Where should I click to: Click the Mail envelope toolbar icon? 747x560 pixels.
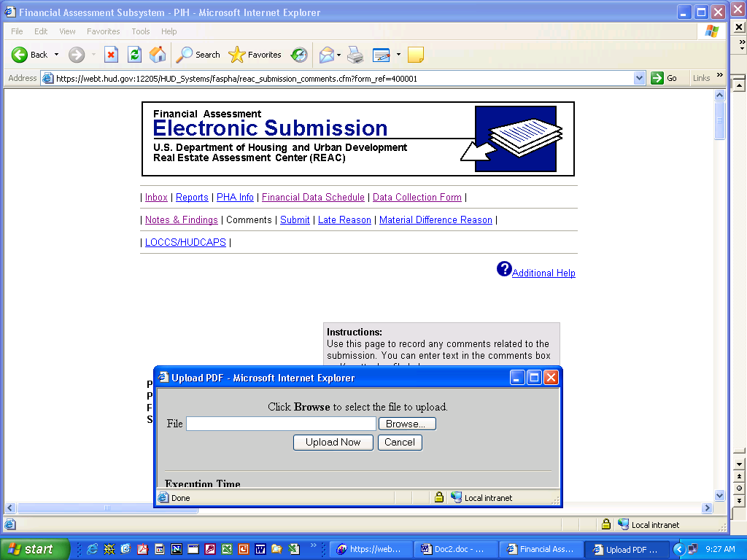tap(327, 55)
